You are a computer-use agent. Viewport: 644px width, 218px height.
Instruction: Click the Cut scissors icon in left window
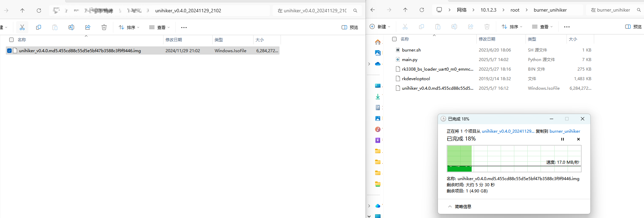(x=22, y=27)
